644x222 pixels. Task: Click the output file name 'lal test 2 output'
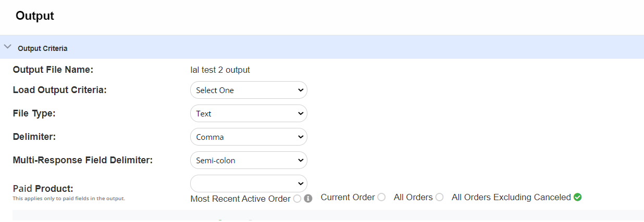(x=220, y=70)
